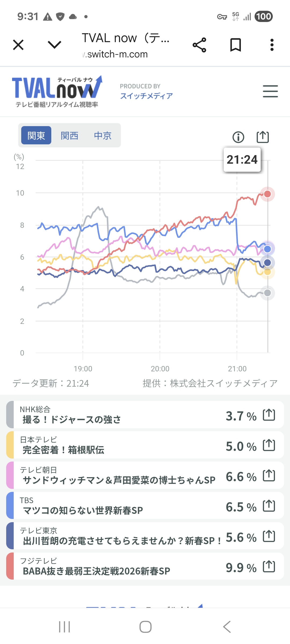The width and height of the screenshot is (290, 644).
Task: Share the TBS program rating
Action: [x=269, y=506]
